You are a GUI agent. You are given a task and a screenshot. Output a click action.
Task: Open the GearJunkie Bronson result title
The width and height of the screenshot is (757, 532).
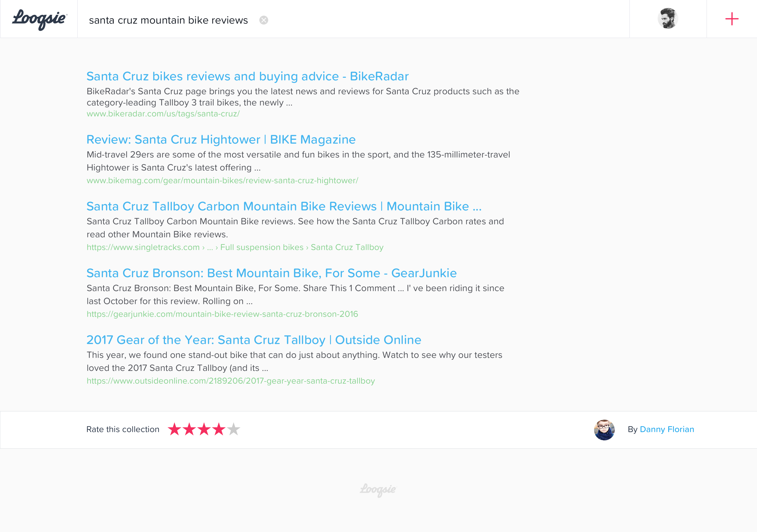(x=271, y=273)
